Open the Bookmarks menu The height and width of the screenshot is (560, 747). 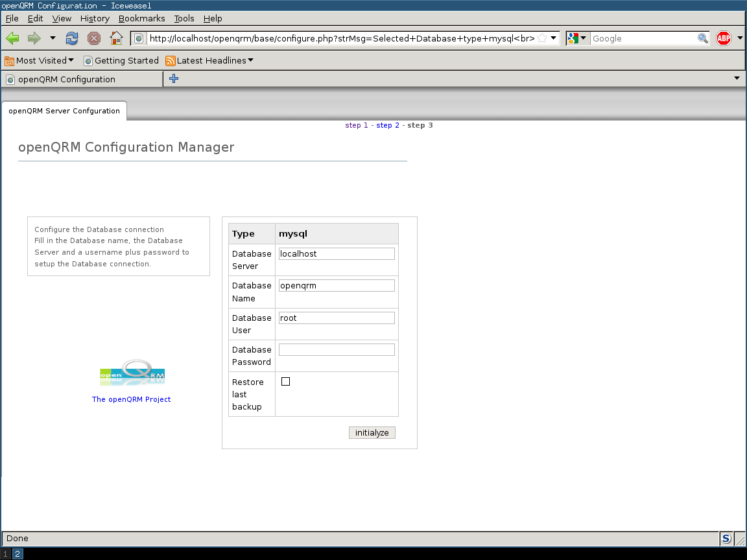(x=141, y=19)
